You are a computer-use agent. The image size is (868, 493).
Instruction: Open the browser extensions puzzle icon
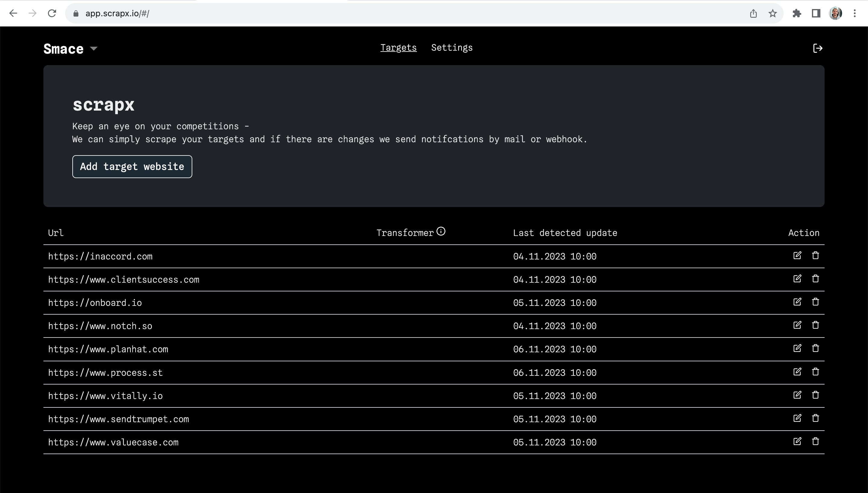(797, 14)
